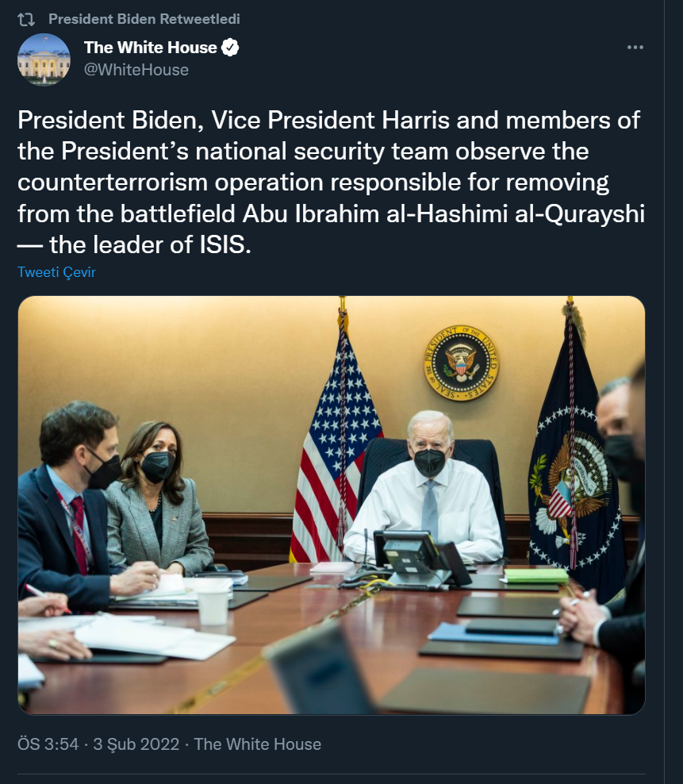Click the verified checkmark badge
The width and height of the screenshot is (683, 784).
click(230, 48)
